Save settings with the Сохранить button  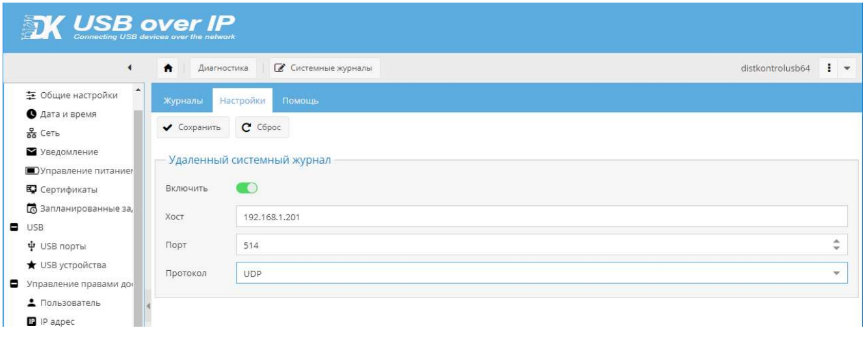coord(194,127)
